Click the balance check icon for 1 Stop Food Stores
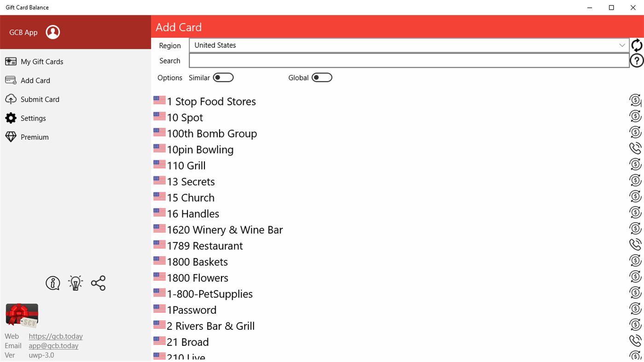The height and width of the screenshot is (362, 644). (635, 100)
